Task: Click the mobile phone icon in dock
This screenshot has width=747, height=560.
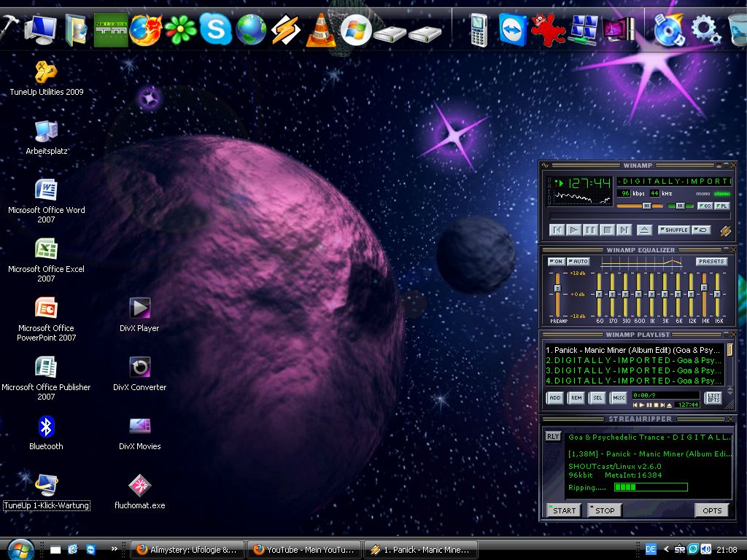Action: pos(479,31)
